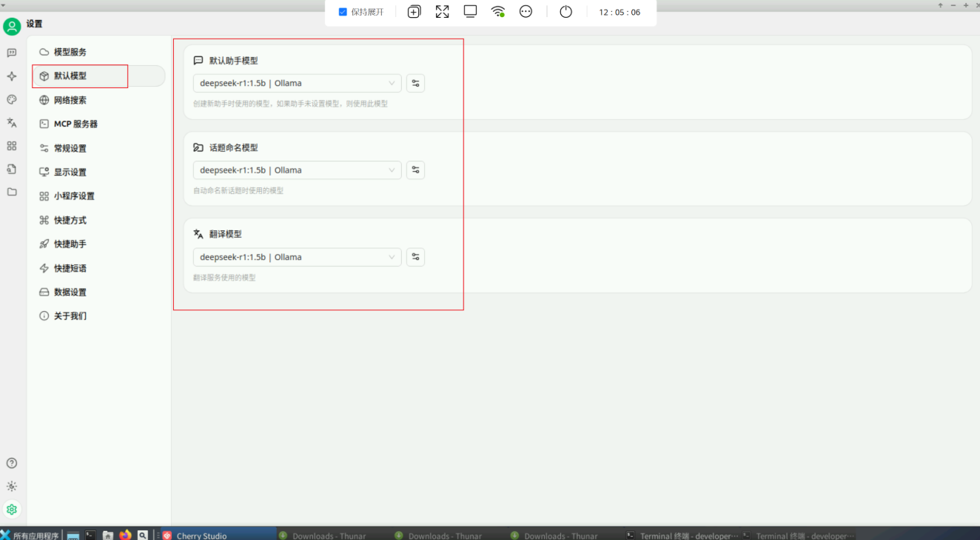Screen dimensions: 980x540
Task: Toggle the theme sun icon in sidebar
Action: click(12, 487)
